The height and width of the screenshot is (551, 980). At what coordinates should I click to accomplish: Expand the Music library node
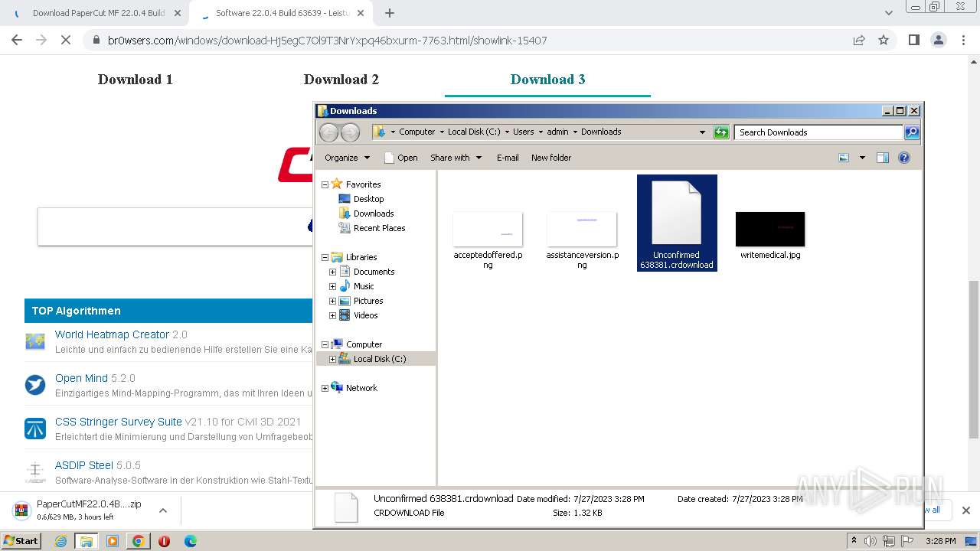[332, 286]
